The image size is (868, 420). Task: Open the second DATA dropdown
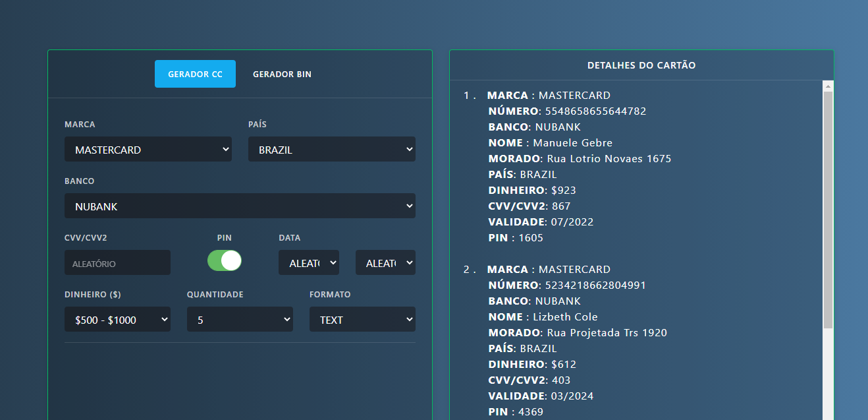[x=385, y=262]
